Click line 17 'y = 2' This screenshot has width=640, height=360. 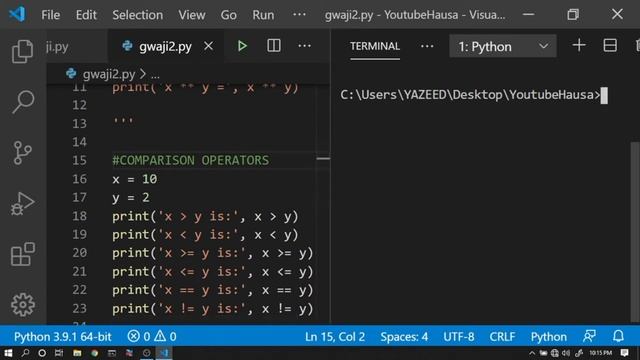[131, 198]
